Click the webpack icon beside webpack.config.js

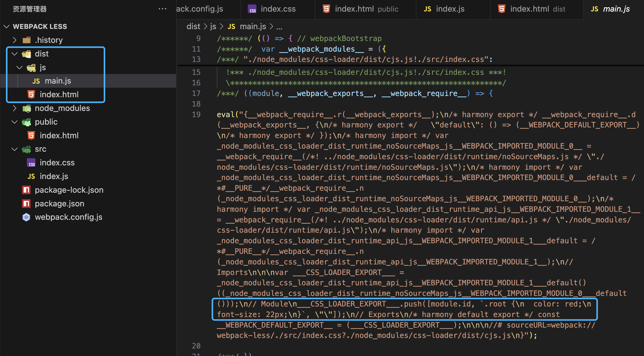pos(26,217)
